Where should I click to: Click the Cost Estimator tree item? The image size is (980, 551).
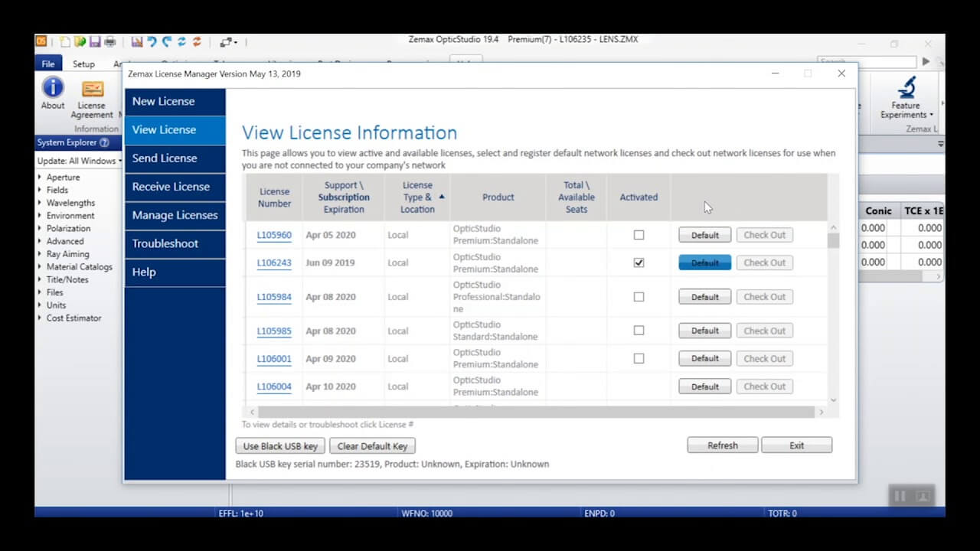(73, 318)
